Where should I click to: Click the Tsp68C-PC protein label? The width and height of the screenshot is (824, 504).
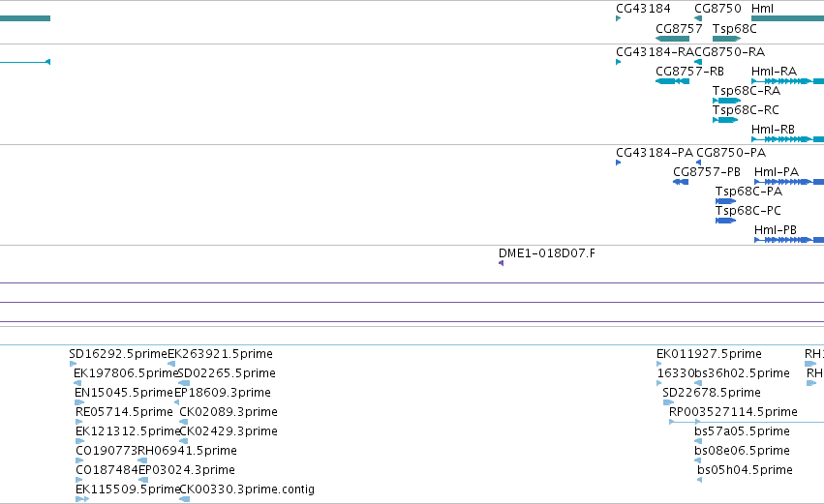pos(748,211)
